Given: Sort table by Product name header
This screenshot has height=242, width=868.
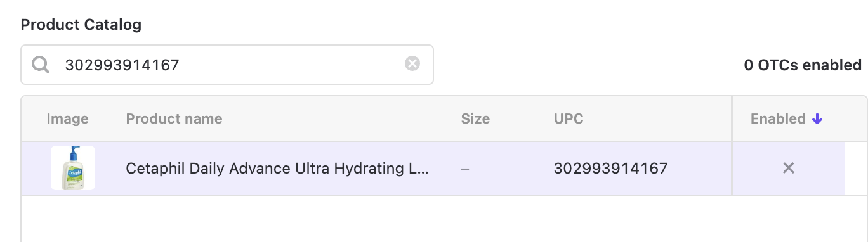Looking at the screenshot, I should tap(174, 118).
